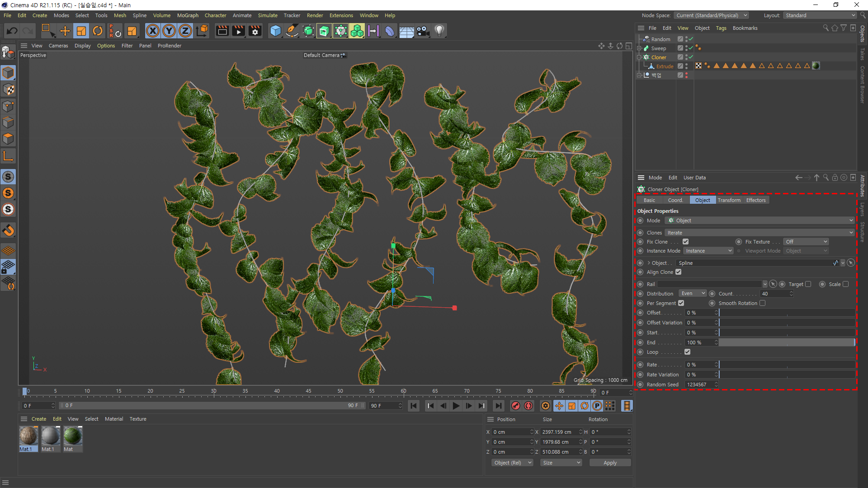Screen dimensions: 868x488
Task: Toggle the X-axis lock icon
Action: click(153, 31)
